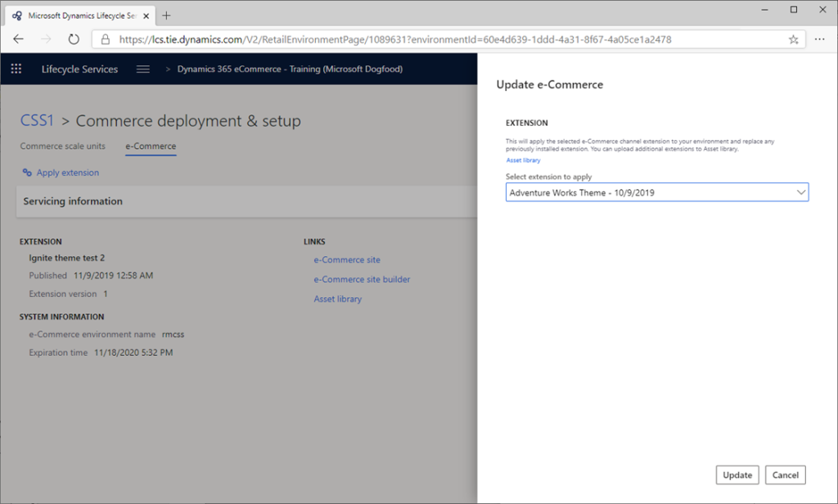
Task: Open Asset library from the extension panel
Action: 523,160
